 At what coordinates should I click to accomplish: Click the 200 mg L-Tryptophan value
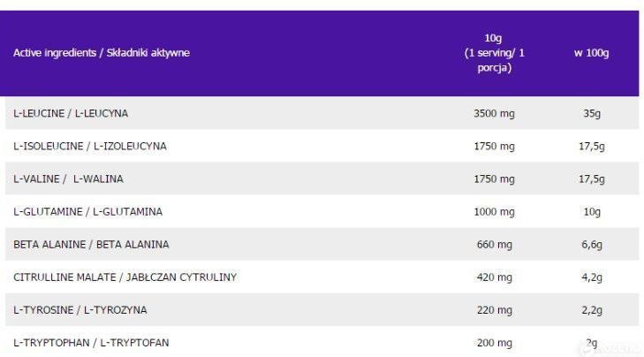[495, 343]
